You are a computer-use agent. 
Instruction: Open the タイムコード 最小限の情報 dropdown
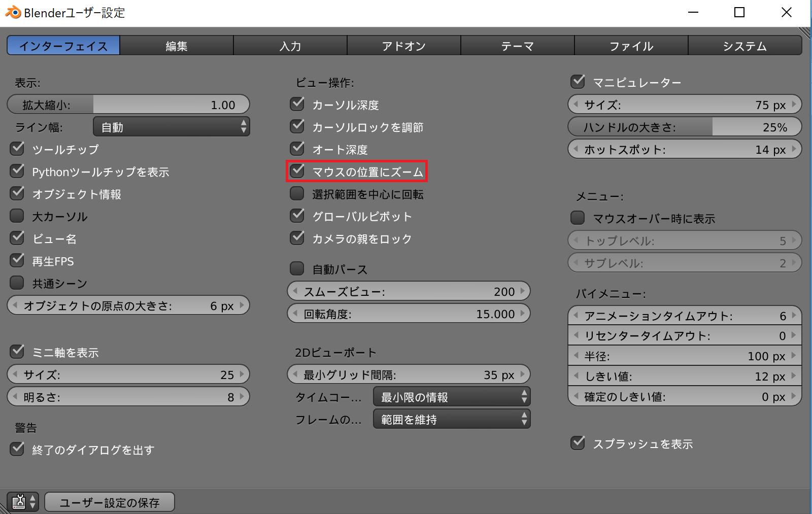[452, 397]
